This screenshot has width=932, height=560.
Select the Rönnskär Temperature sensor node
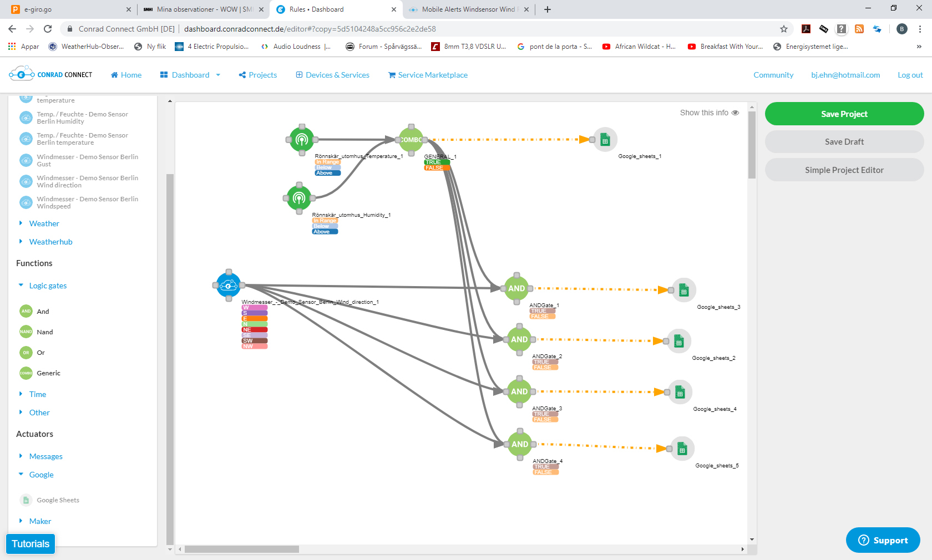tap(302, 139)
